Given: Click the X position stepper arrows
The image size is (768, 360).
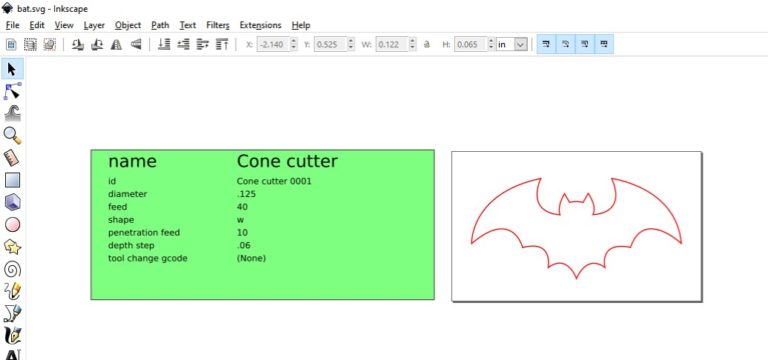Looking at the screenshot, I should tap(294, 45).
